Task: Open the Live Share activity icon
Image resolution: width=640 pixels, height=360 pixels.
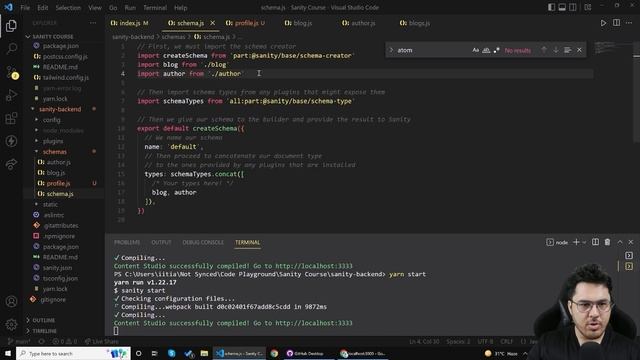Action: [11, 164]
